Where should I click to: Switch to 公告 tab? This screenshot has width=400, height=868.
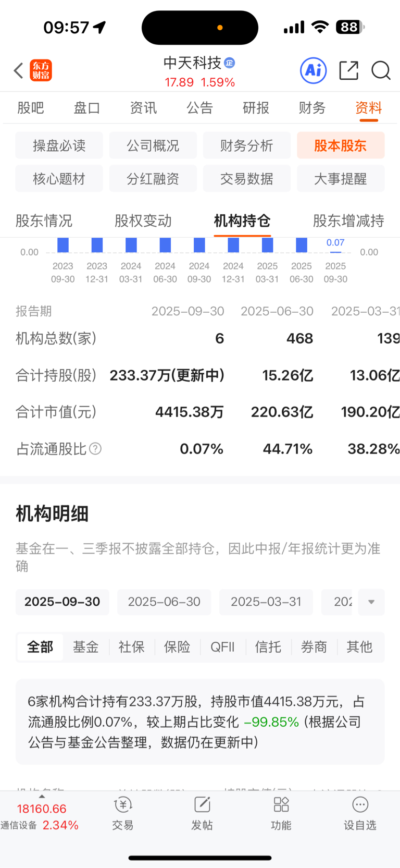[200, 108]
